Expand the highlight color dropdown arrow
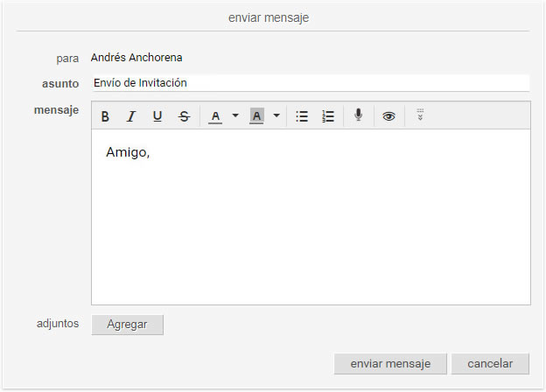Image resolution: width=546 pixels, height=392 pixels. 276,115
